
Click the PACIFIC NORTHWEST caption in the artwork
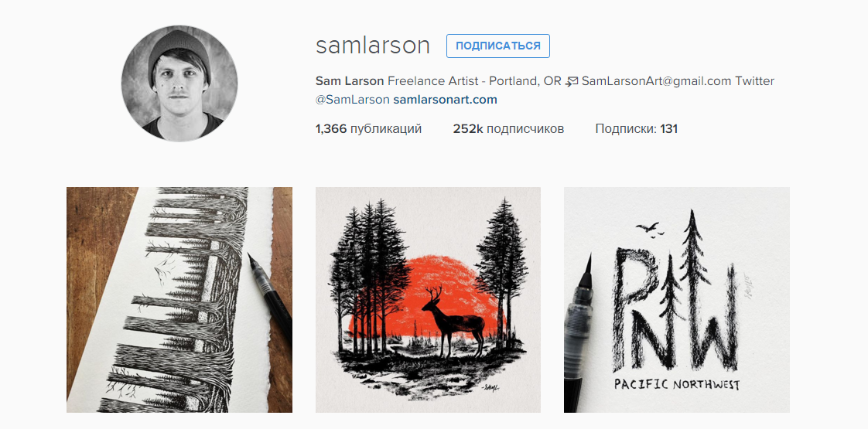point(677,385)
